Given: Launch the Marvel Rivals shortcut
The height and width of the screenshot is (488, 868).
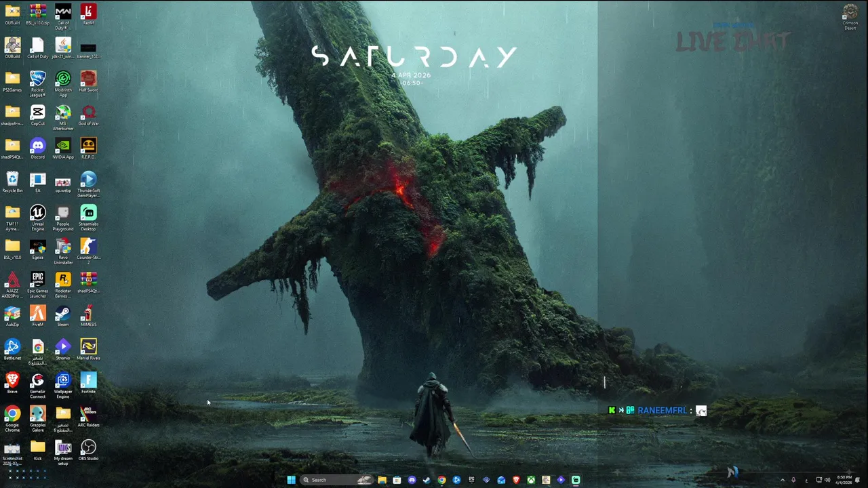Looking at the screenshot, I should 88,350.
